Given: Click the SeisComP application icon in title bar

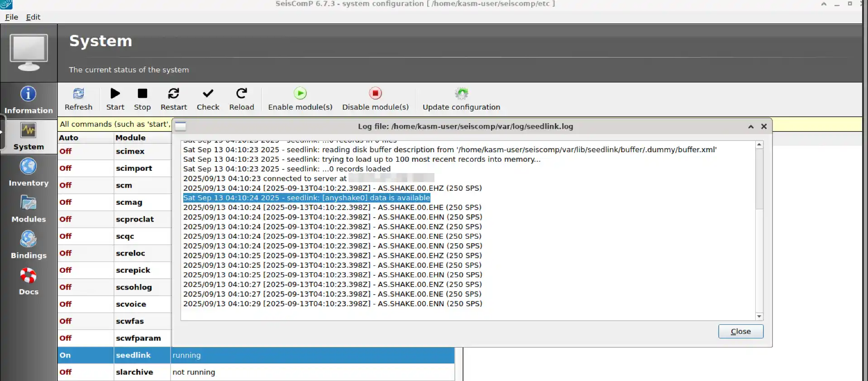Looking at the screenshot, I should [x=6, y=5].
